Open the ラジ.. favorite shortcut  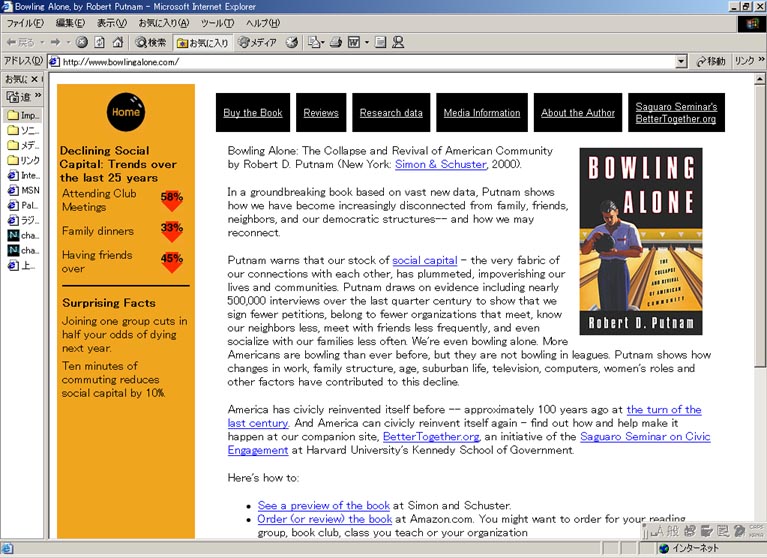pyautogui.click(x=23, y=220)
